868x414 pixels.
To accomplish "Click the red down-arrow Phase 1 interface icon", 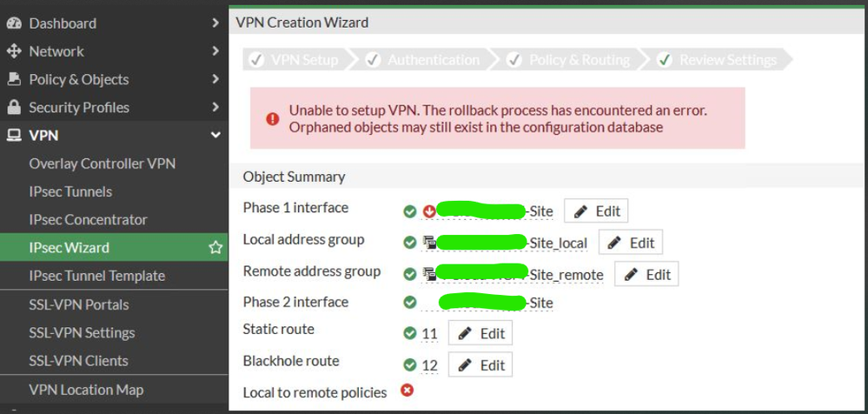I will click(x=429, y=211).
